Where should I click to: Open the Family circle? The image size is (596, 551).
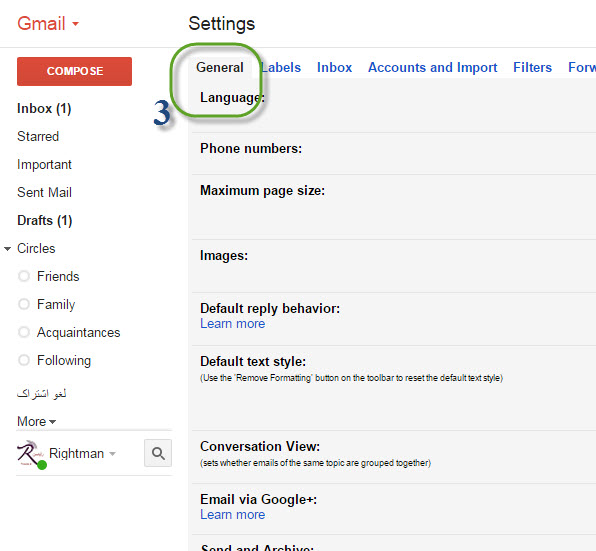pyautogui.click(x=56, y=304)
